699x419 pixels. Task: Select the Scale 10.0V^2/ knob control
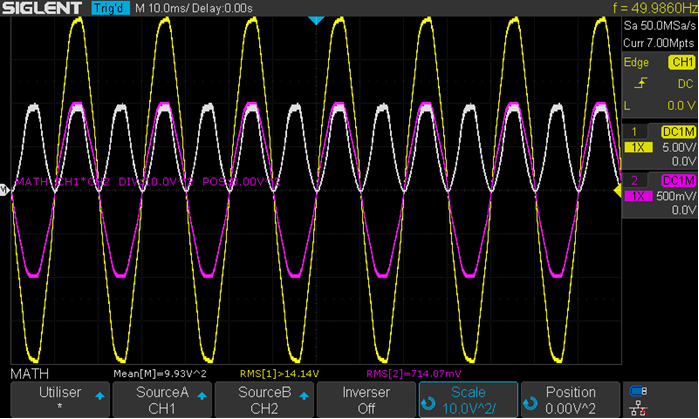pyautogui.click(x=468, y=399)
